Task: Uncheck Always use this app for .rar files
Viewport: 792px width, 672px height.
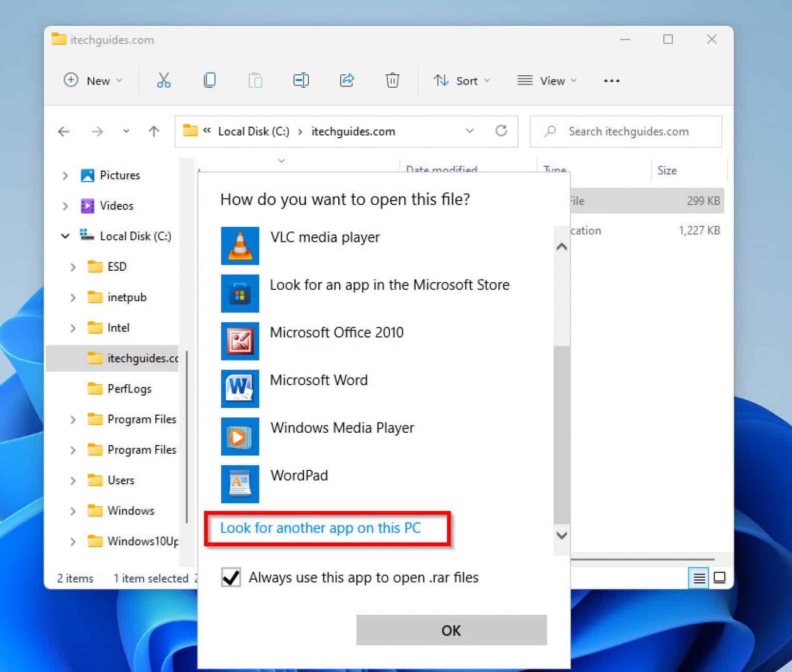Action: click(x=230, y=577)
